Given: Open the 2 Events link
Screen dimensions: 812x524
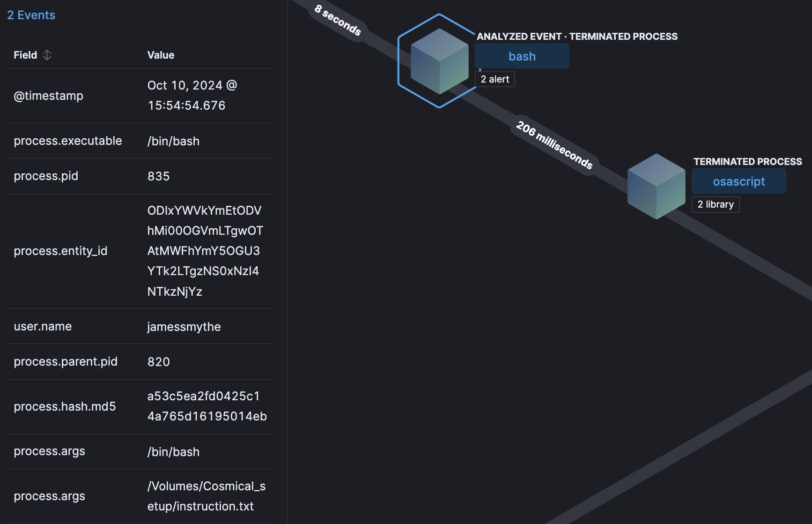Looking at the screenshot, I should [x=31, y=15].
